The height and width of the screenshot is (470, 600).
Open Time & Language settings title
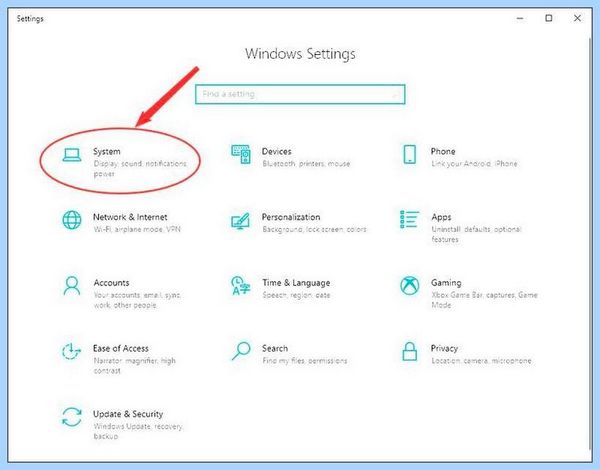[x=296, y=283]
